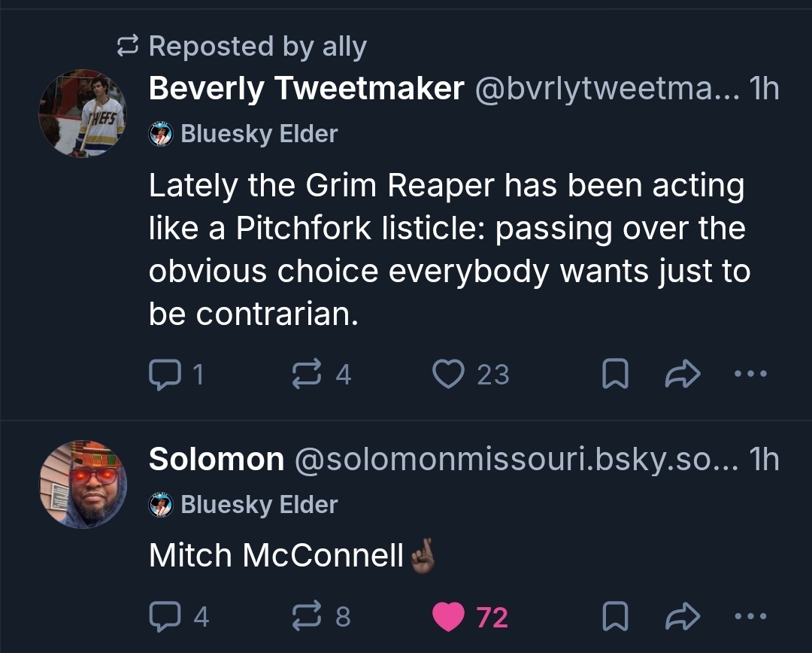Reply to Beverly Tweetmaker's post
The width and height of the screenshot is (812, 653).
(163, 374)
